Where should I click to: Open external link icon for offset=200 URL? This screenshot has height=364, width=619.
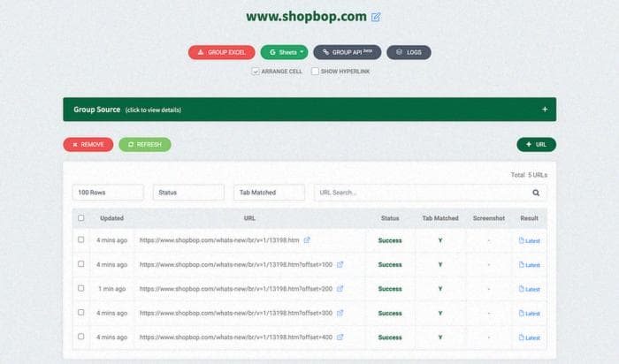340,289
